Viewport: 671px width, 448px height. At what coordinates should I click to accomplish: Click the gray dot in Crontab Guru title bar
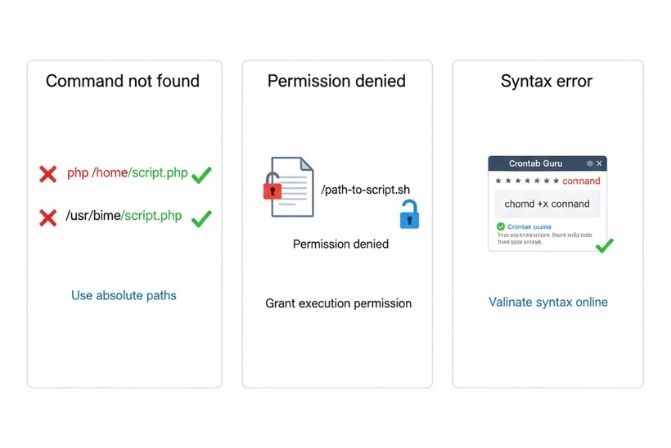coord(590,163)
